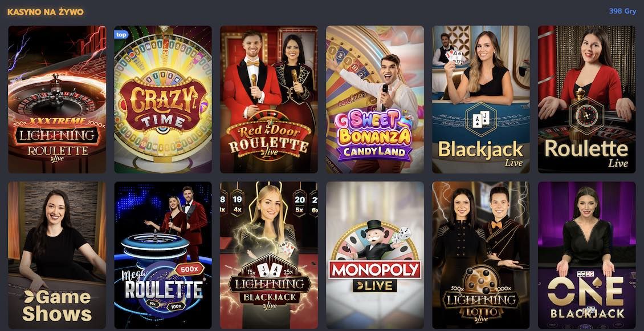Image resolution: width=644 pixels, height=331 pixels.
Task: Open the Roulette Live tile
Action: click(x=587, y=99)
